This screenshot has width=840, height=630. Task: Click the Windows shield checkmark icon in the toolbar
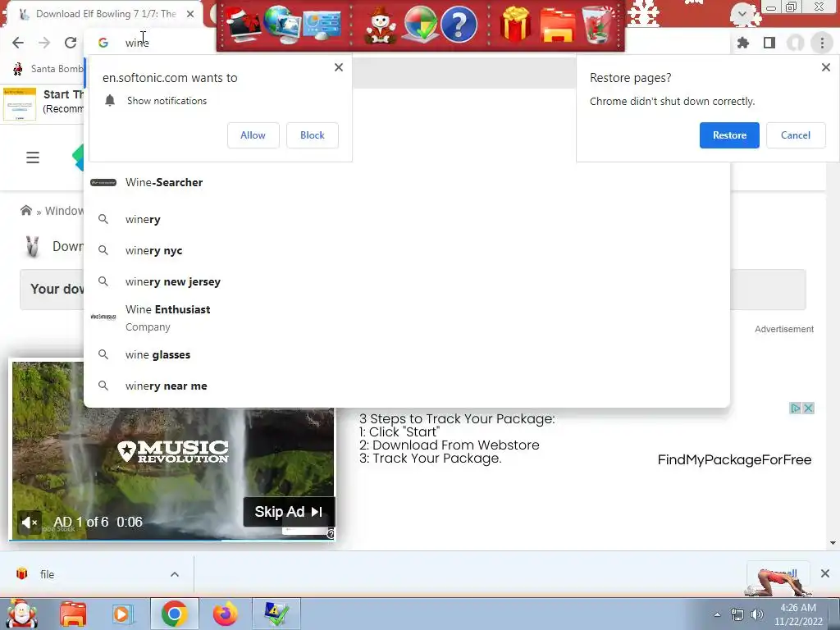[x=419, y=25]
